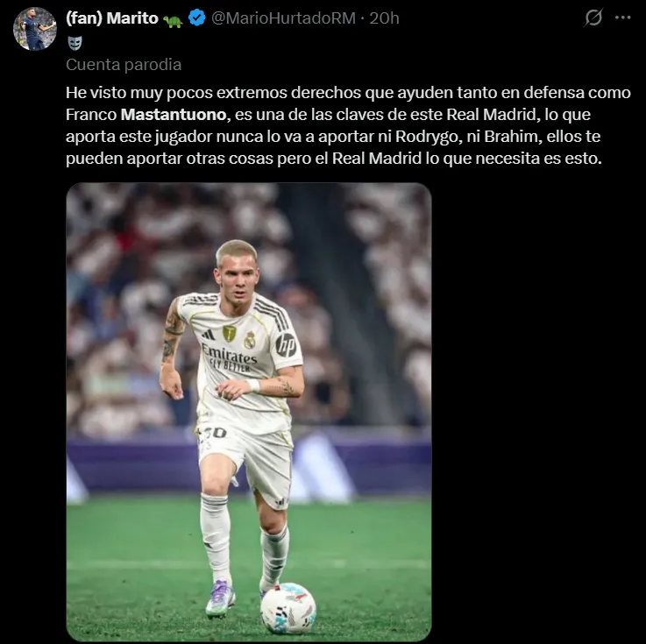
Task: Click "He visto muy pocos" opening text
Action: [132, 91]
